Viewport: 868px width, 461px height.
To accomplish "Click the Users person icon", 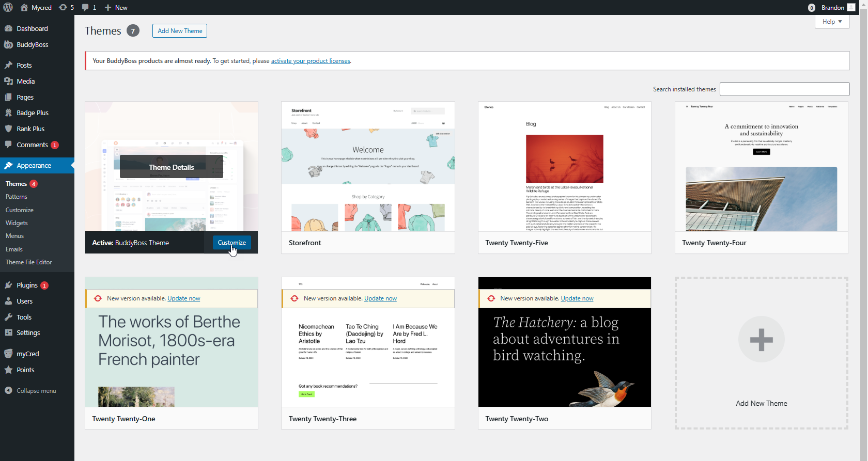I will (x=8, y=301).
